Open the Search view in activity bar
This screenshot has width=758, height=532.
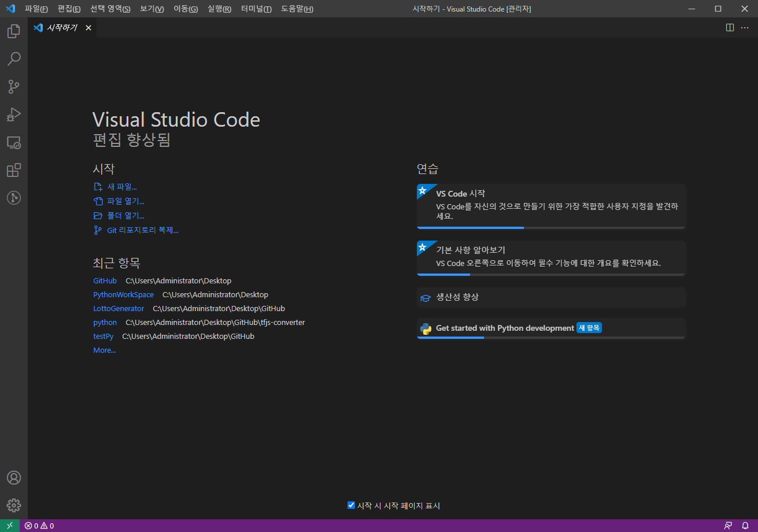click(14, 58)
